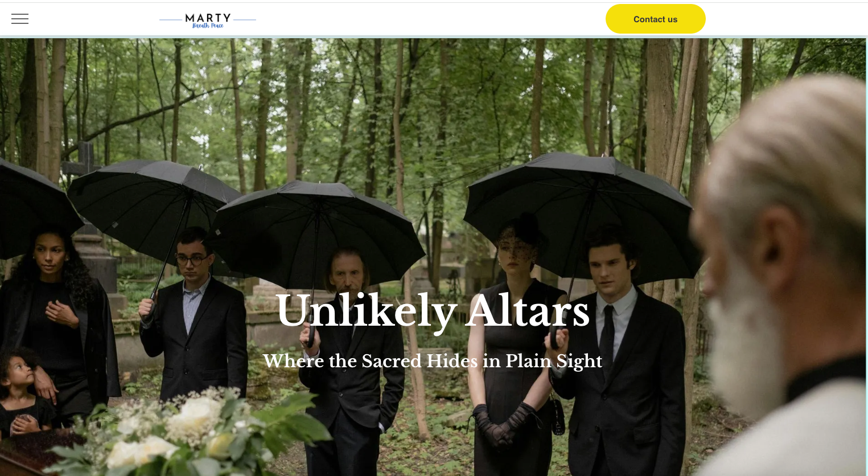Click the yellow Contact us button
Viewport: 868px width, 476px height.
(x=655, y=19)
